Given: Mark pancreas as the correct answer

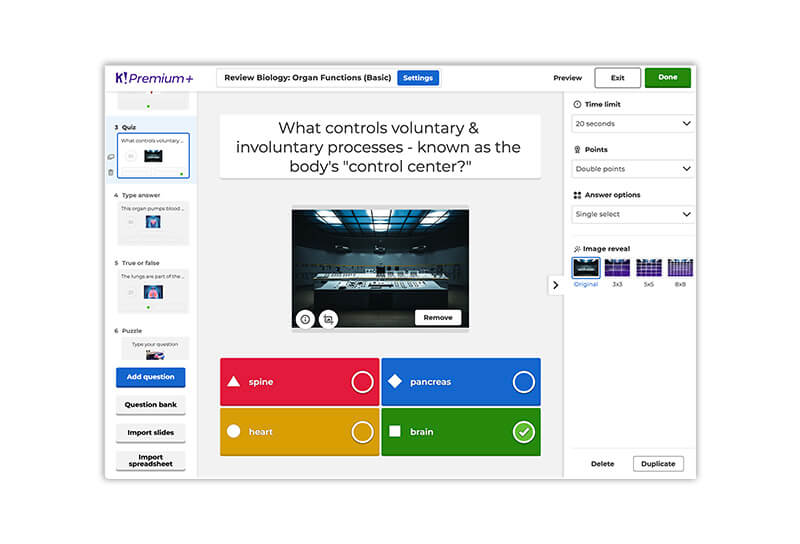Looking at the screenshot, I should (x=523, y=382).
